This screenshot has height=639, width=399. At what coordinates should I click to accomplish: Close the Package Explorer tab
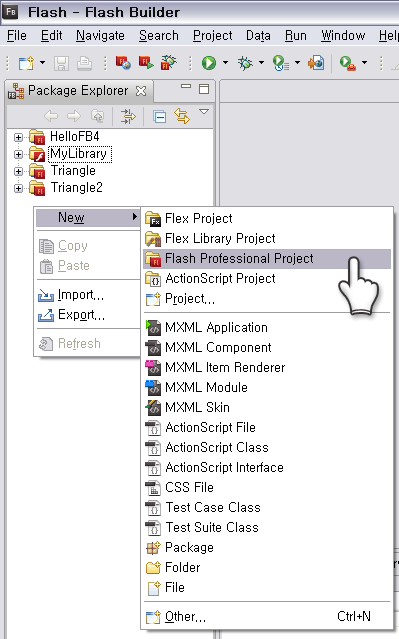click(141, 91)
